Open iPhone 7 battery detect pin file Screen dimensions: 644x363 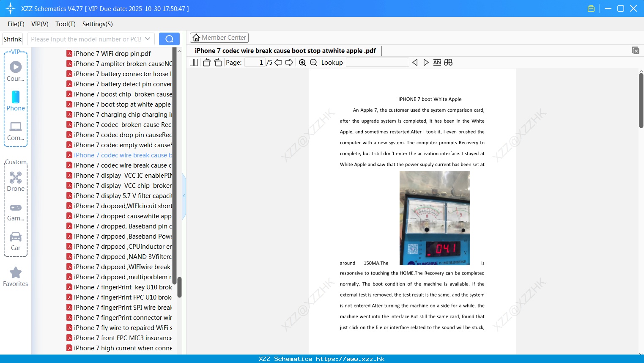(x=118, y=84)
